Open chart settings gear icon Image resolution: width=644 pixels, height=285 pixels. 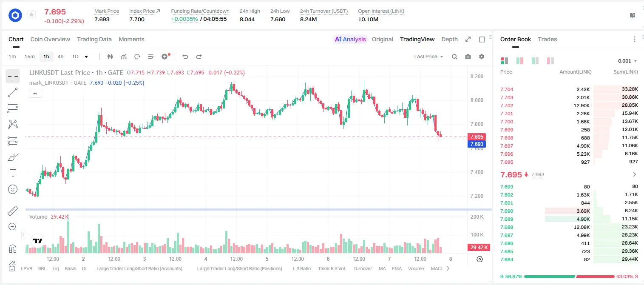[x=482, y=57]
